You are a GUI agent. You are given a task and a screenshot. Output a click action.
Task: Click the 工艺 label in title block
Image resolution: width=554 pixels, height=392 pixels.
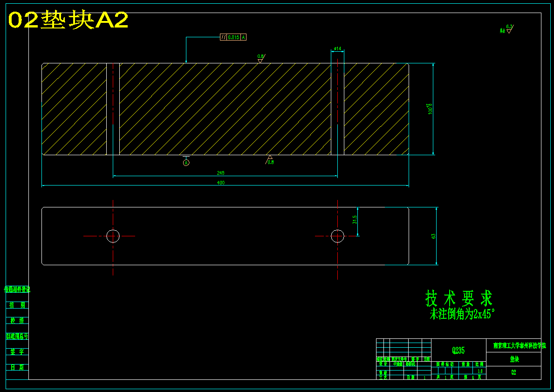pyautogui.click(x=383, y=377)
